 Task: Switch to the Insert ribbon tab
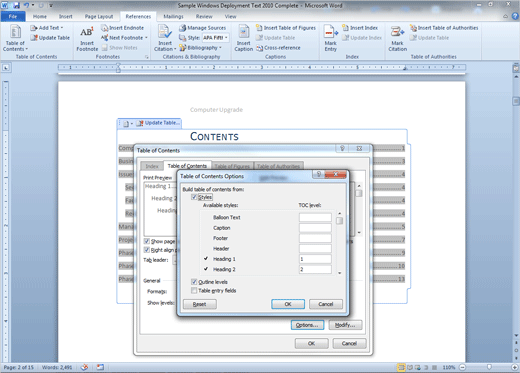click(66, 17)
